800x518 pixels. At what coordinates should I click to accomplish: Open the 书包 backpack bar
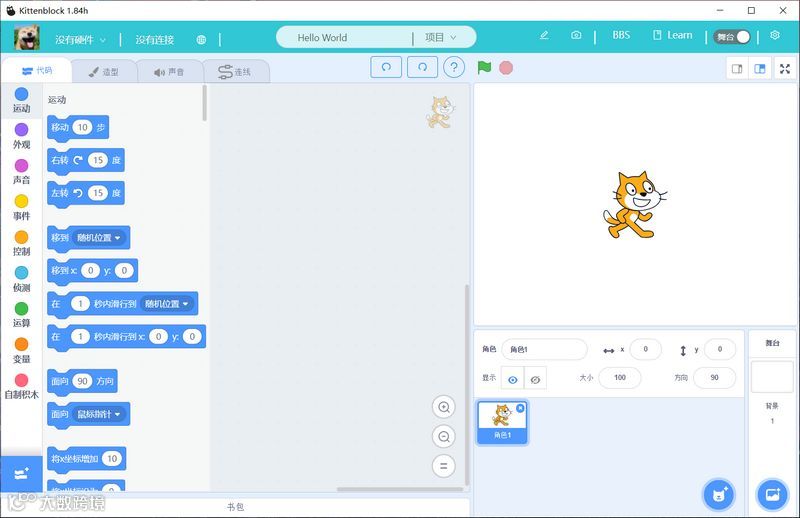click(x=235, y=507)
